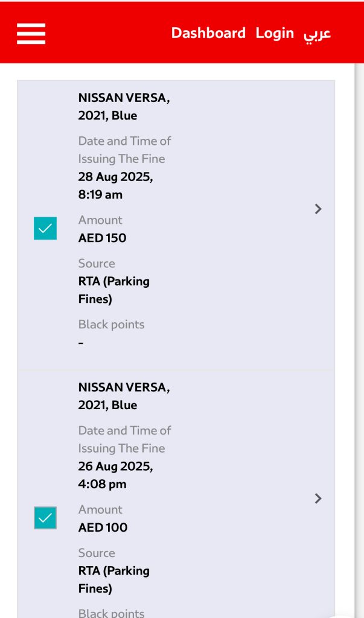
Task: Click Black points label on AED 150 fine
Action: click(x=111, y=325)
